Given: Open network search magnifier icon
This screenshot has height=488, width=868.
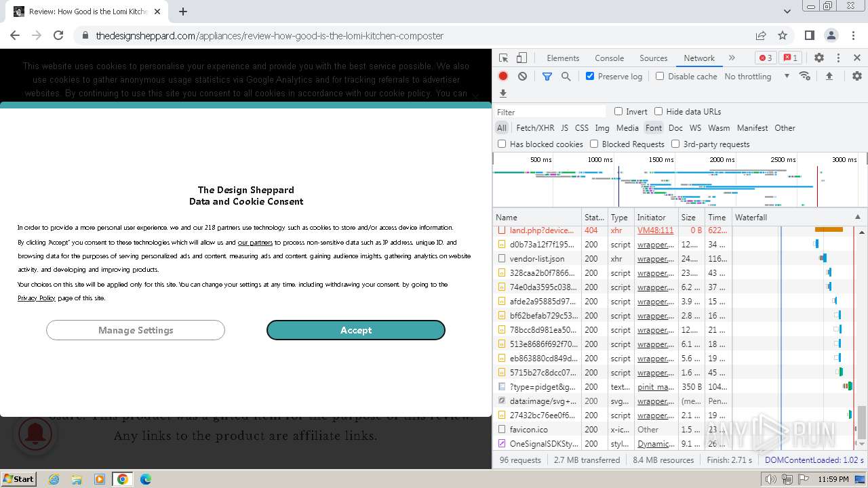Looking at the screenshot, I should pyautogui.click(x=566, y=77).
